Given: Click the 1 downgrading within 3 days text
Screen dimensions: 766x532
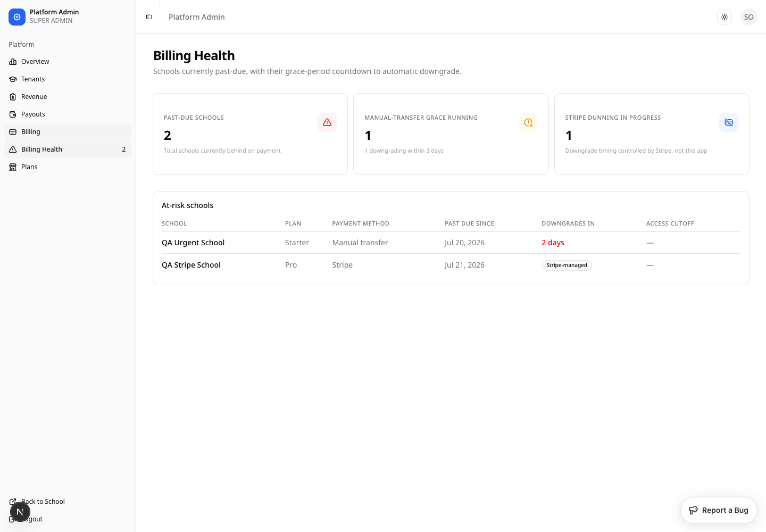Looking at the screenshot, I should [x=404, y=151].
